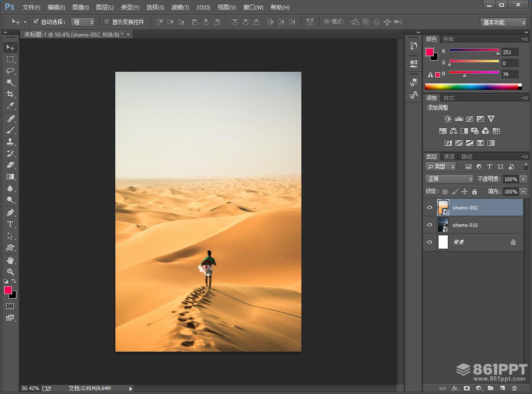The image size is (532, 394).
Task: Toggle lock transparent pixels
Action: click(445, 192)
